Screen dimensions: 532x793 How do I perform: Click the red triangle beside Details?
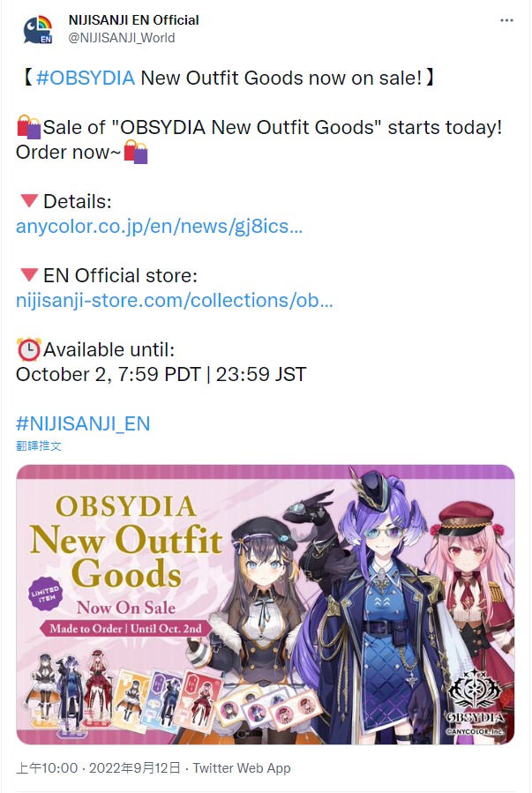pyautogui.click(x=29, y=201)
